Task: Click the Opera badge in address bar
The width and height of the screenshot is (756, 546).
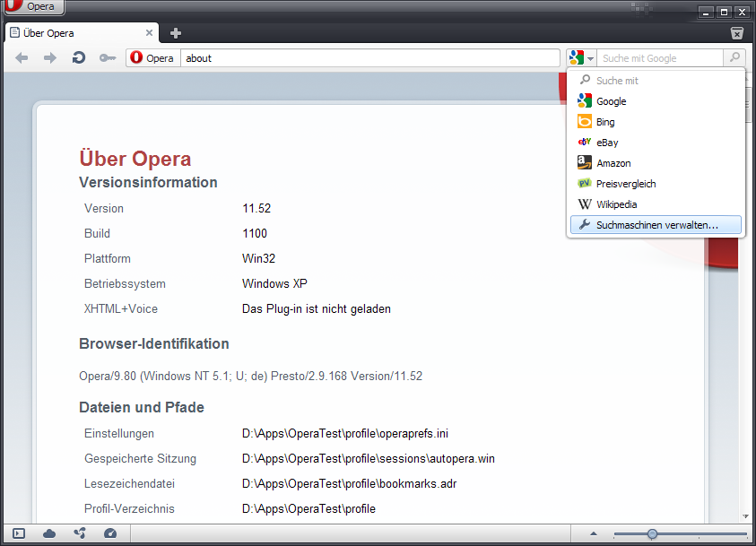Action: 153,58
